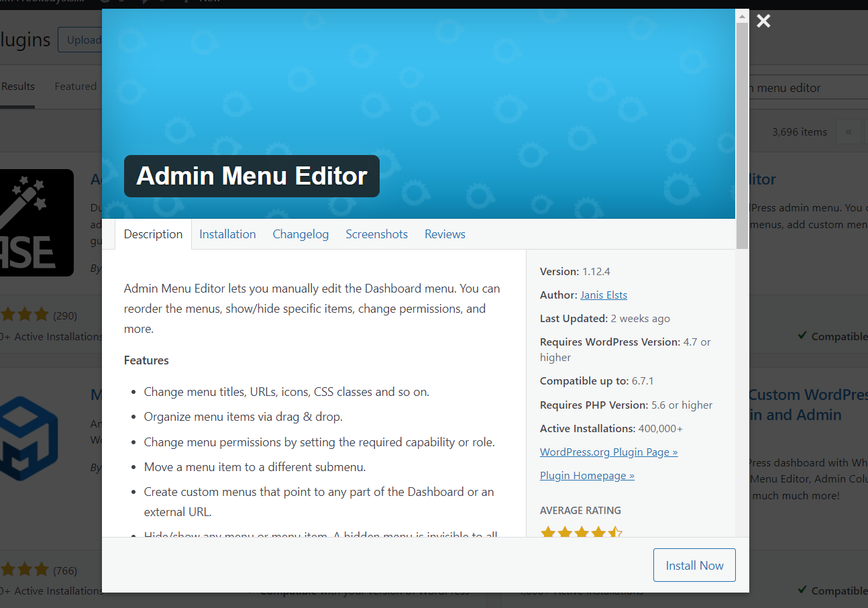Click the Average Rating gold stars
The height and width of the screenshot is (608, 868).
pos(581,533)
